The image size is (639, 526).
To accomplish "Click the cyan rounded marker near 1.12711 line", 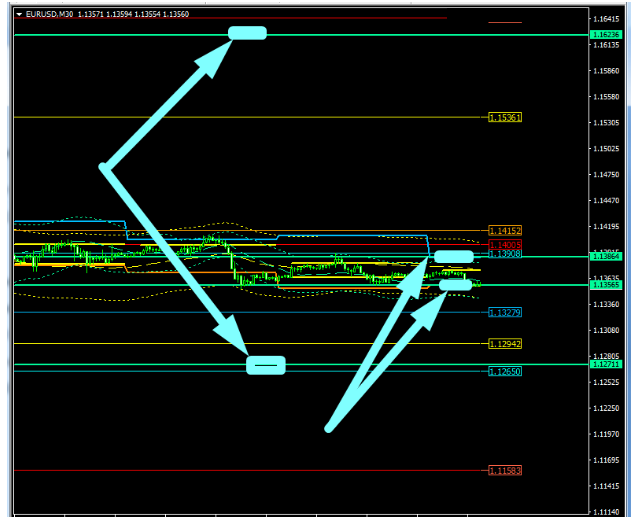I will (266, 365).
